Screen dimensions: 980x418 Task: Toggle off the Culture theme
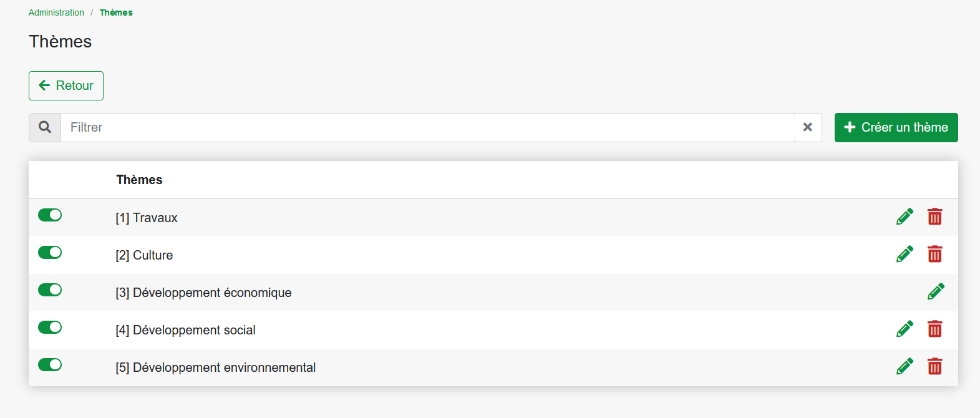tap(50, 253)
